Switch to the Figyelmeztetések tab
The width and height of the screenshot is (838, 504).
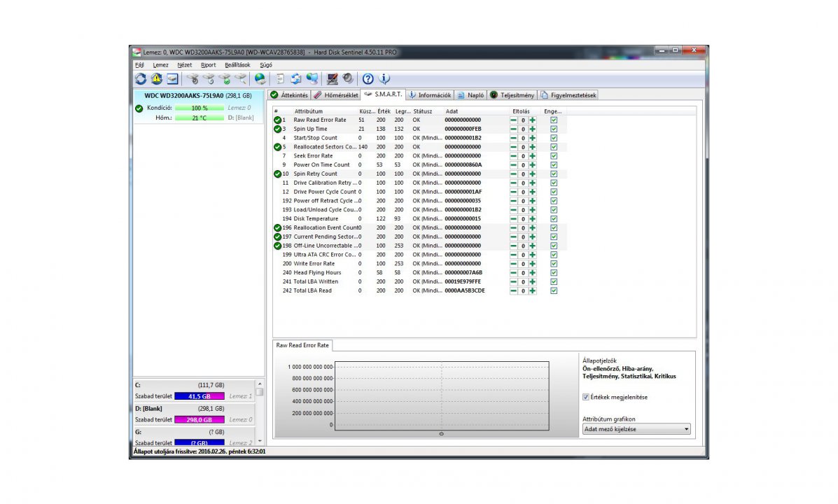568,95
